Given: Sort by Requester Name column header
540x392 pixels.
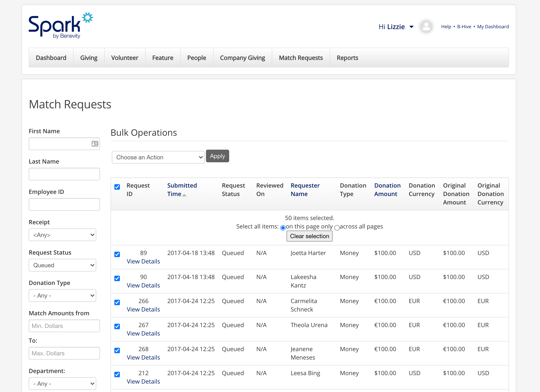Looking at the screenshot, I should 305,190.
